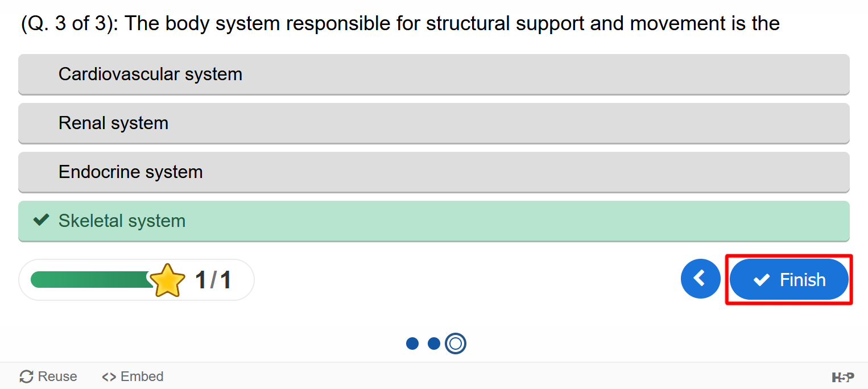868x389 pixels.
Task: Select the Skeletal system answer
Action: pyautogui.click(x=434, y=221)
